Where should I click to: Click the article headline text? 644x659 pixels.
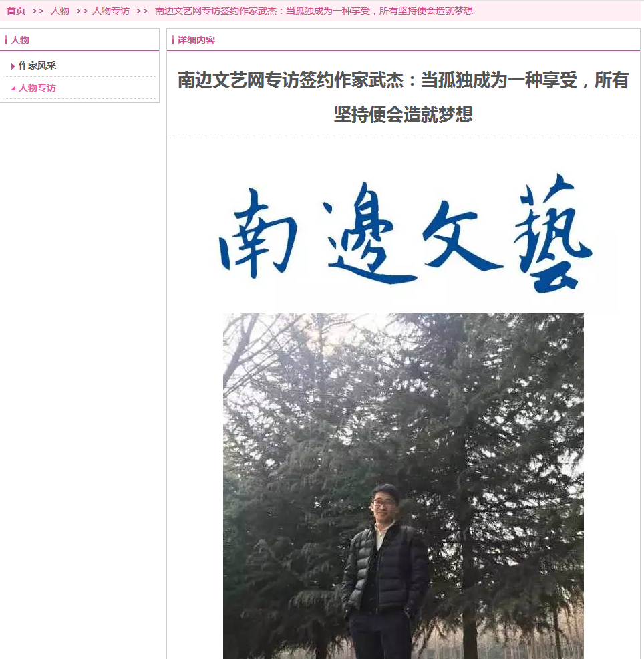(404, 97)
